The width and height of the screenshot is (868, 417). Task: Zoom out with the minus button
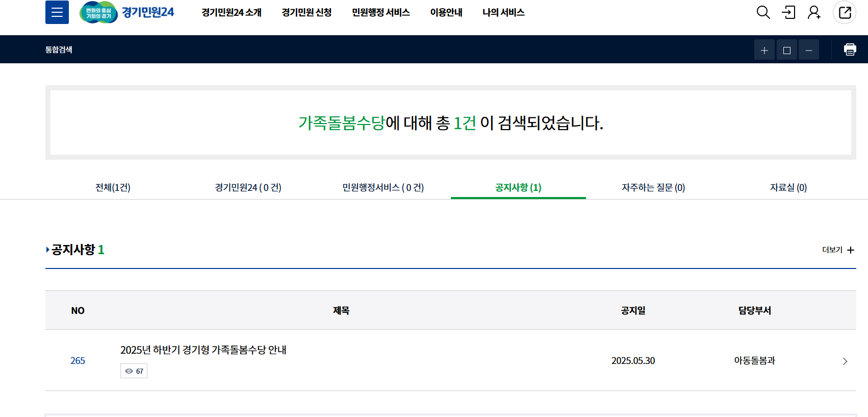[x=809, y=50]
